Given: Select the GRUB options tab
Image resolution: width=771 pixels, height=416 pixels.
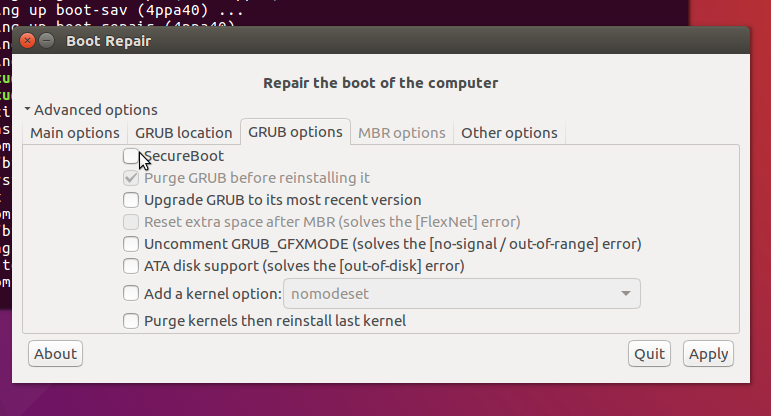Looking at the screenshot, I should click(295, 132).
